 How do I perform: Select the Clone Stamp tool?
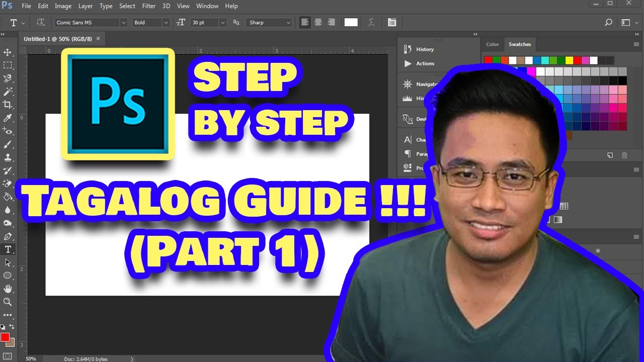tap(8, 157)
